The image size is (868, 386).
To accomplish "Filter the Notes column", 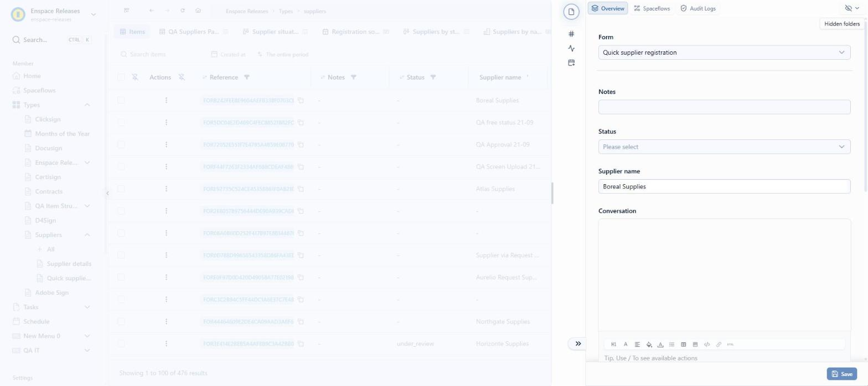I will pos(353,77).
